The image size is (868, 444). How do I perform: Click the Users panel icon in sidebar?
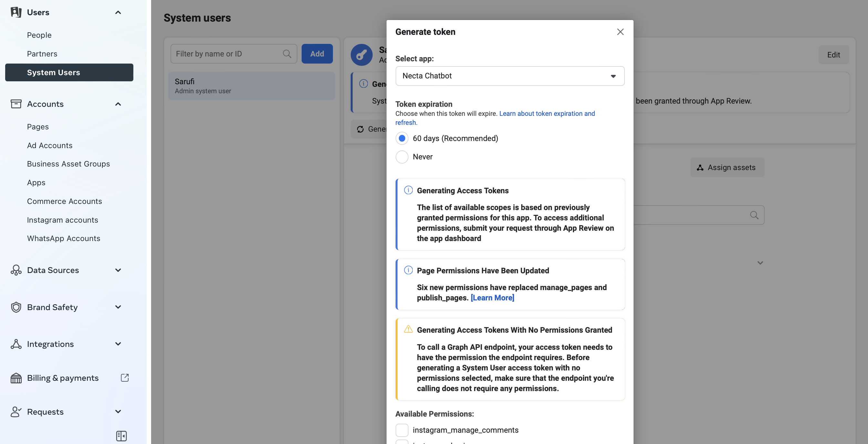[15, 12]
